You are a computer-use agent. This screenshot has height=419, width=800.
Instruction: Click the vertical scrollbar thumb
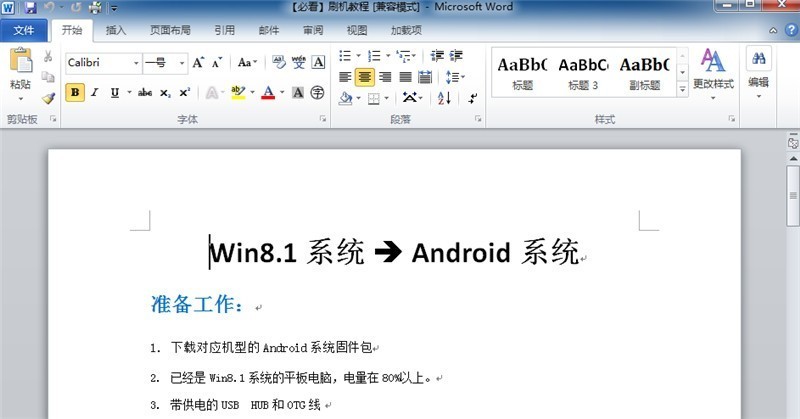[793, 195]
